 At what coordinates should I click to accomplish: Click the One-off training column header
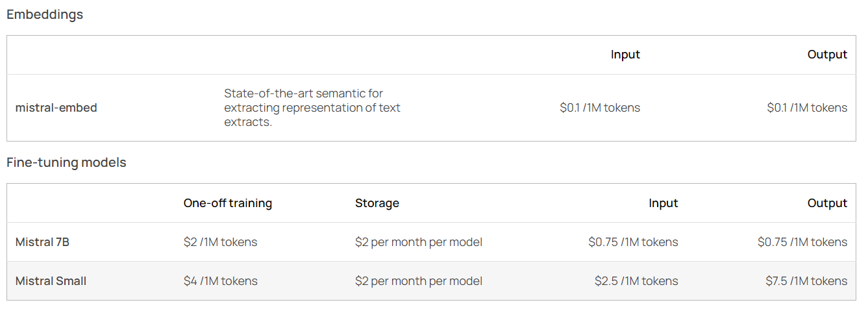click(x=228, y=203)
